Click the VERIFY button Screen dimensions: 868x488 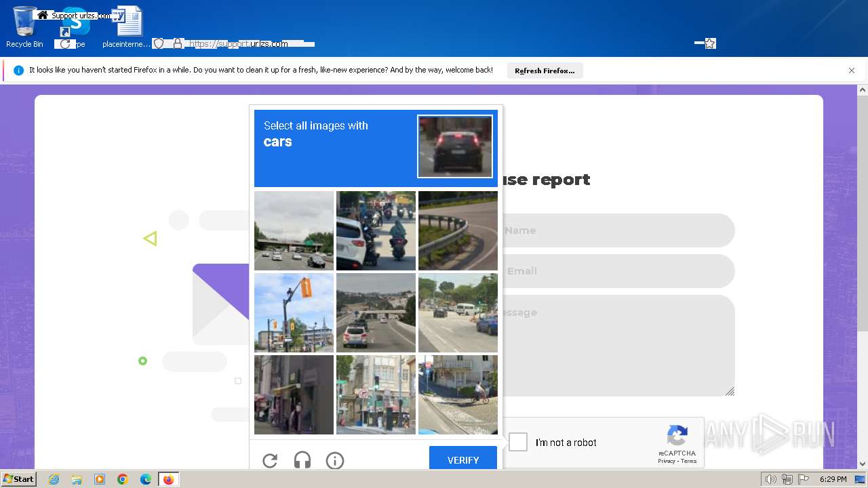point(463,459)
